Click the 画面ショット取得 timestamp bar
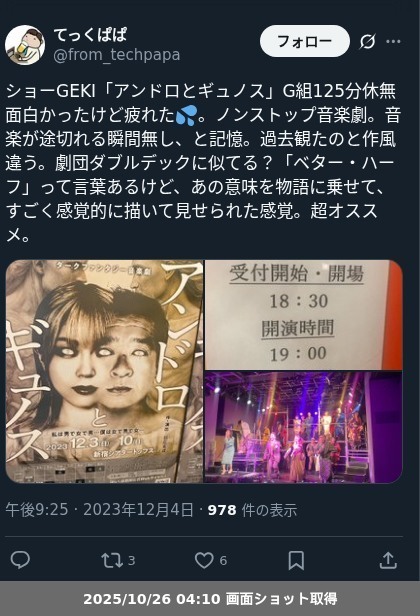This screenshot has width=420, height=616. [210, 599]
